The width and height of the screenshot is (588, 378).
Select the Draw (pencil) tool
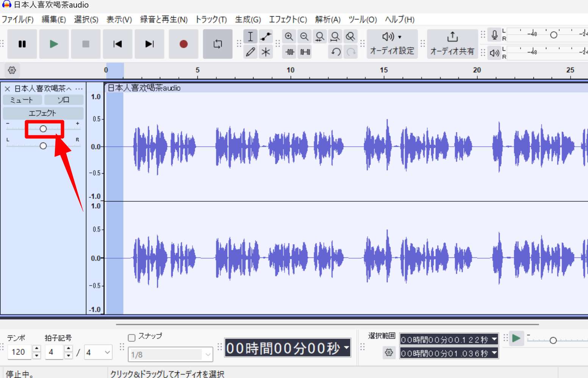click(250, 52)
